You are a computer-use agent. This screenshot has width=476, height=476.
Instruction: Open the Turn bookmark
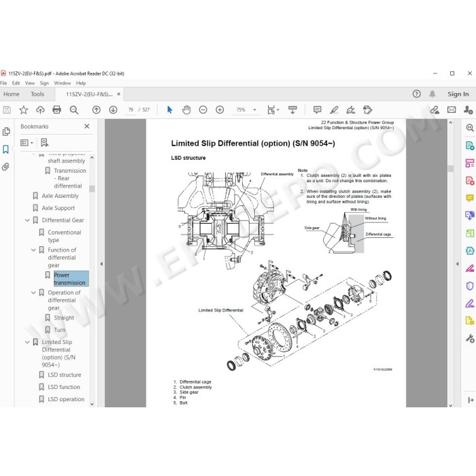point(60,330)
